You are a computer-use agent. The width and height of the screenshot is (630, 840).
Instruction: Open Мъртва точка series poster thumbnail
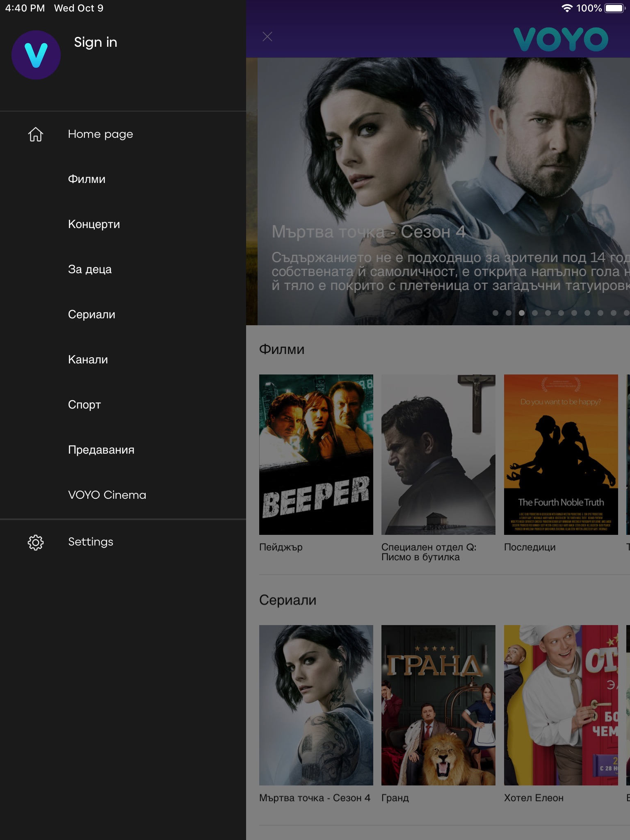(316, 705)
